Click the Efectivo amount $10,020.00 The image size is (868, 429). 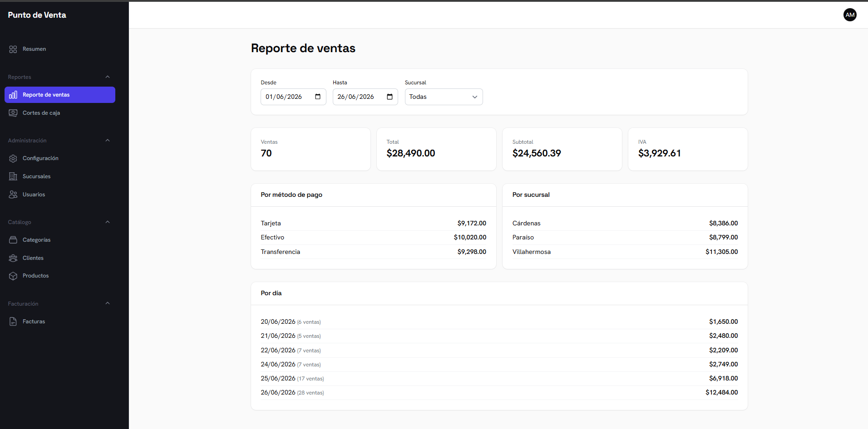470,237
